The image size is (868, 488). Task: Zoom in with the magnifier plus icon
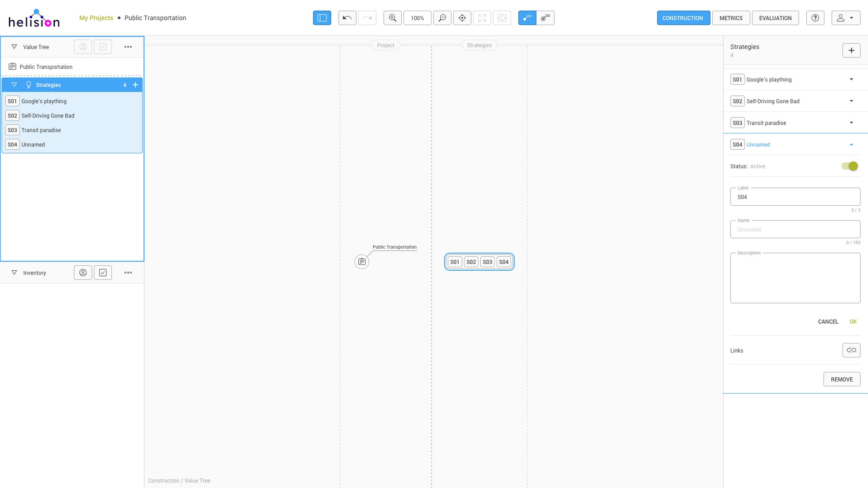393,18
